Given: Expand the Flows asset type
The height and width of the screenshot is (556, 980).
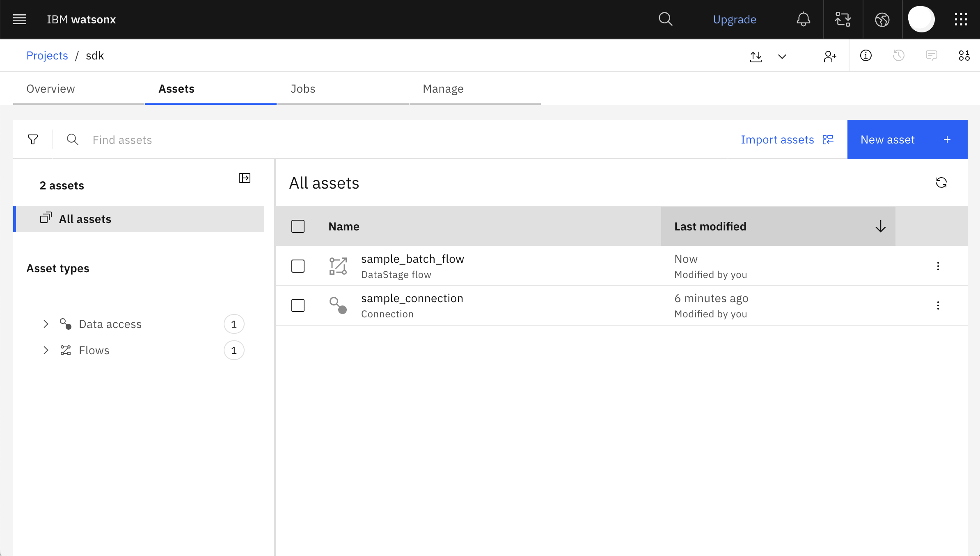Looking at the screenshot, I should 46,350.
